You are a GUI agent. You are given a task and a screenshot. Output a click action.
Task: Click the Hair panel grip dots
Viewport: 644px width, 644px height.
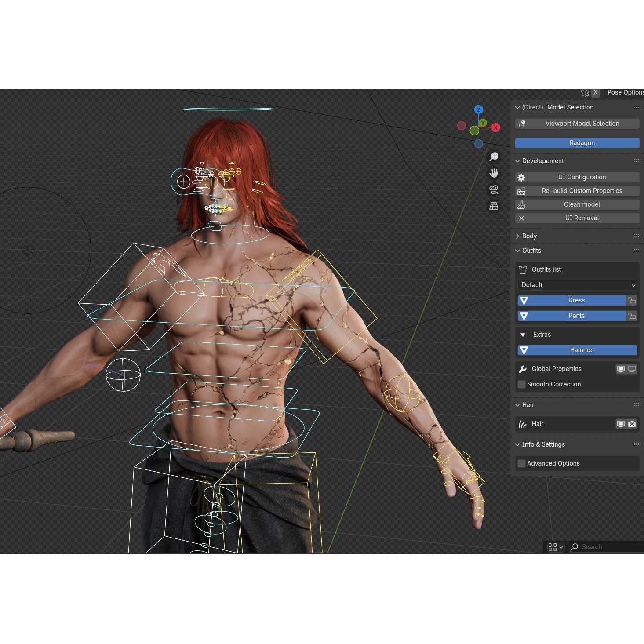tap(637, 405)
